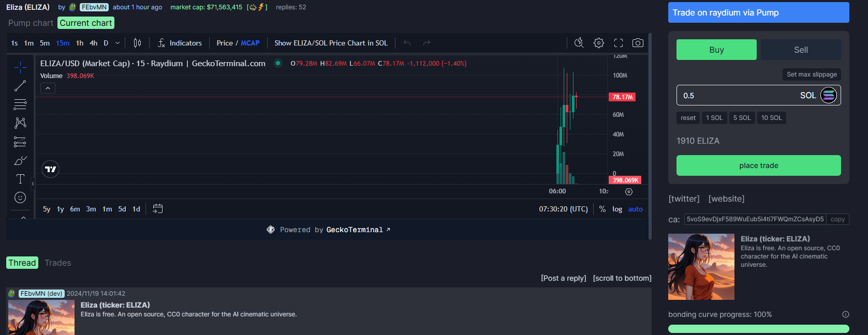Toggle log scale on the chart
The height and width of the screenshot is (335, 868).
pos(617,209)
